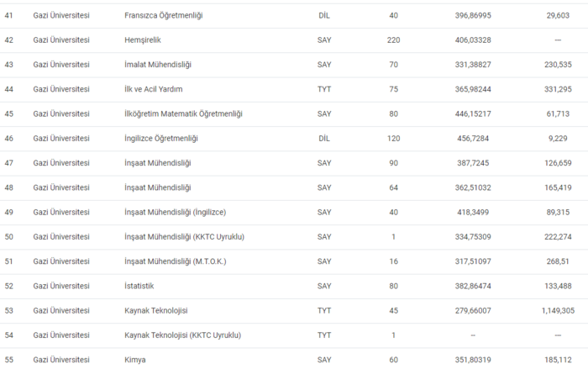
Task: Click İnşaat Mühendisliği (İngilizce) program name
Action: click(175, 213)
